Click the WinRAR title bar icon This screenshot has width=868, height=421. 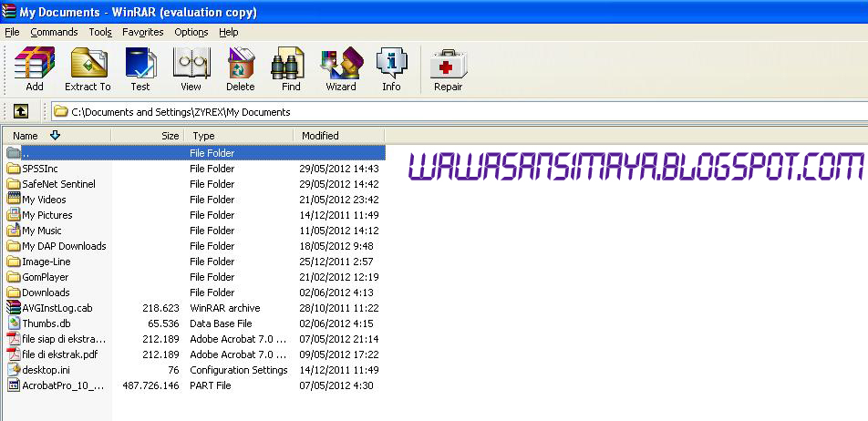click(9, 11)
